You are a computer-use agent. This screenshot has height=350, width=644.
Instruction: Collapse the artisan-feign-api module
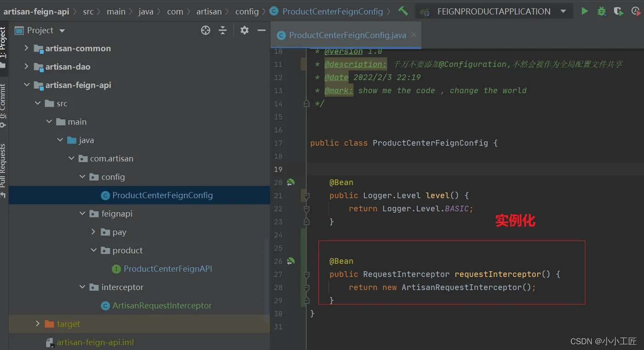coord(26,85)
